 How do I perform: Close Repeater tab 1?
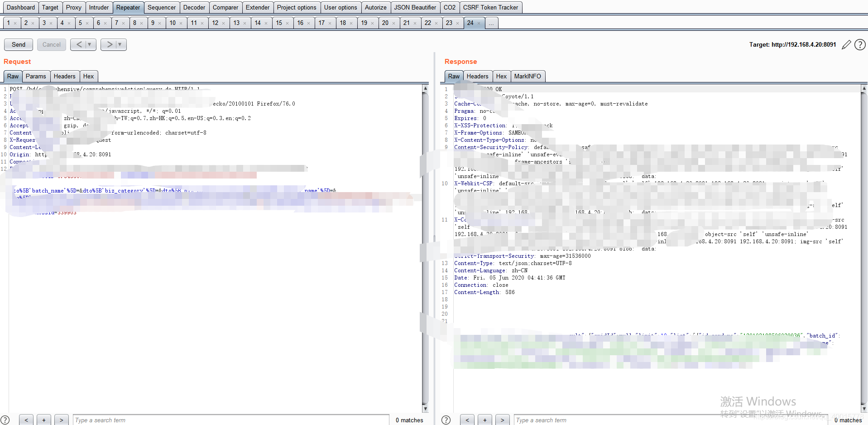tap(15, 23)
